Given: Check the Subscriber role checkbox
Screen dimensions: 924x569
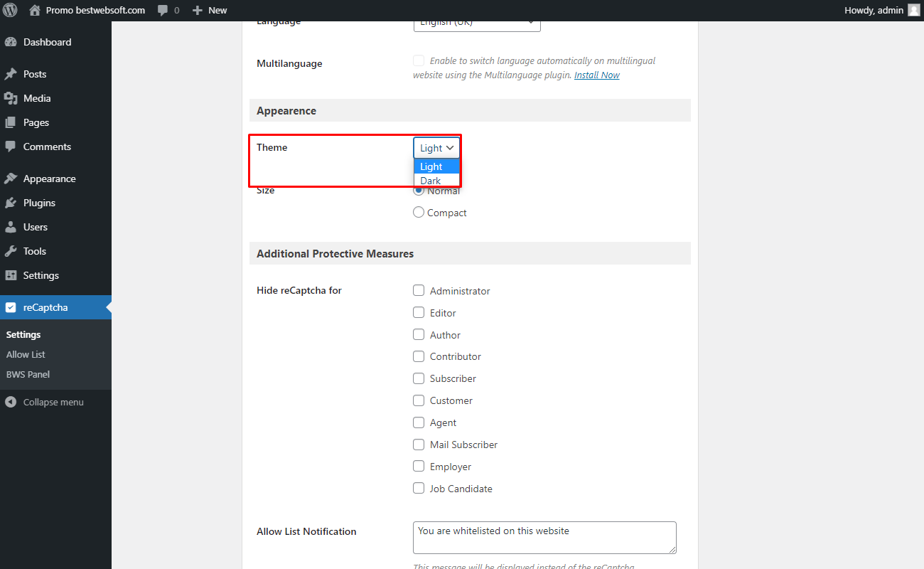Looking at the screenshot, I should pos(419,378).
